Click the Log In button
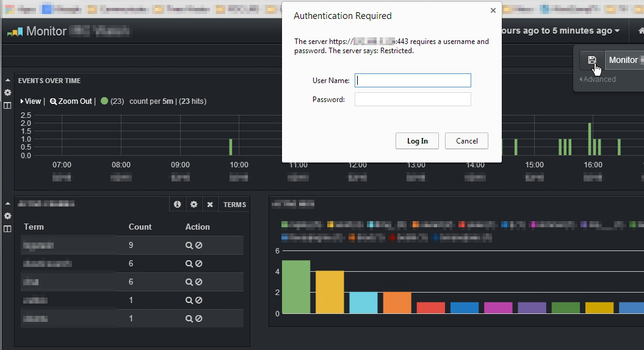Viewport: 644px width, 350px height. [x=418, y=141]
